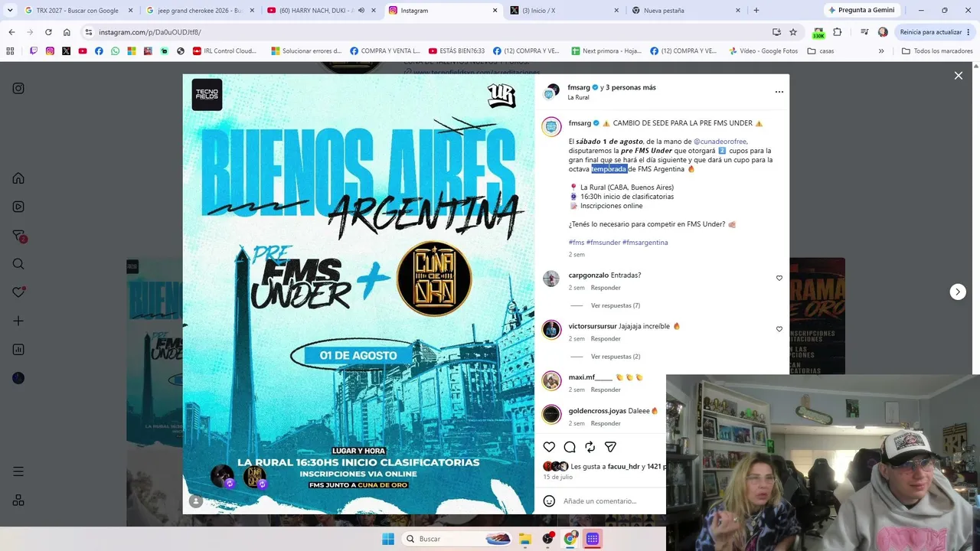Repost the fmsarg post
Viewport: 980px width, 551px height.
tap(590, 447)
